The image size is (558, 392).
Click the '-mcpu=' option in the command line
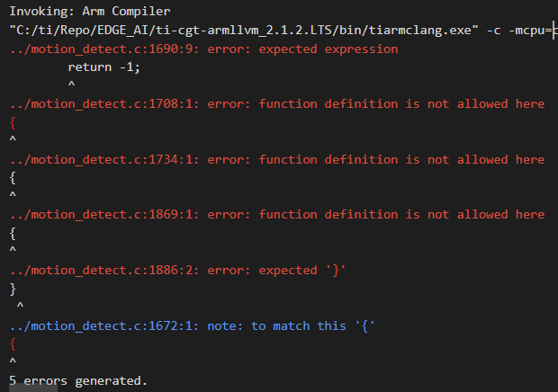point(528,30)
